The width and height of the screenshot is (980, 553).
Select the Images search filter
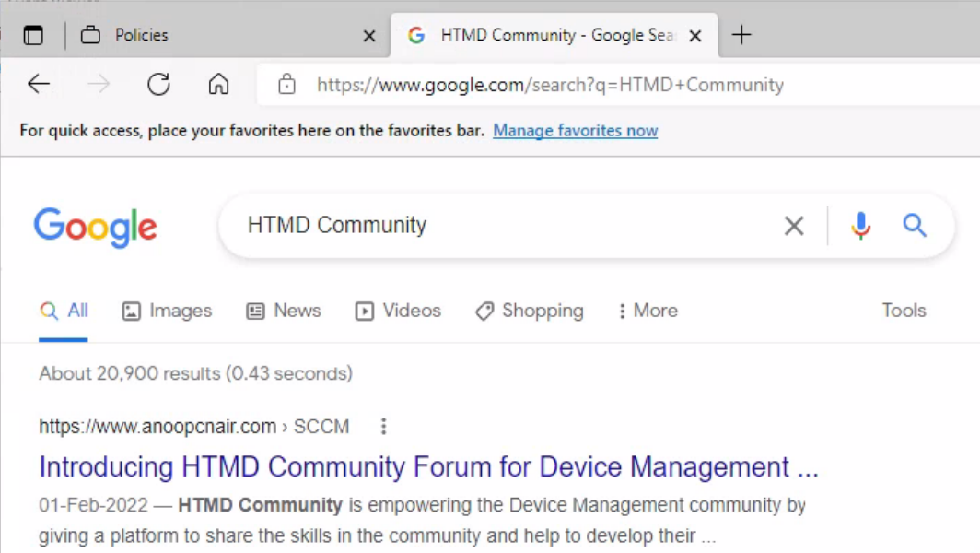[x=167, y=311]
